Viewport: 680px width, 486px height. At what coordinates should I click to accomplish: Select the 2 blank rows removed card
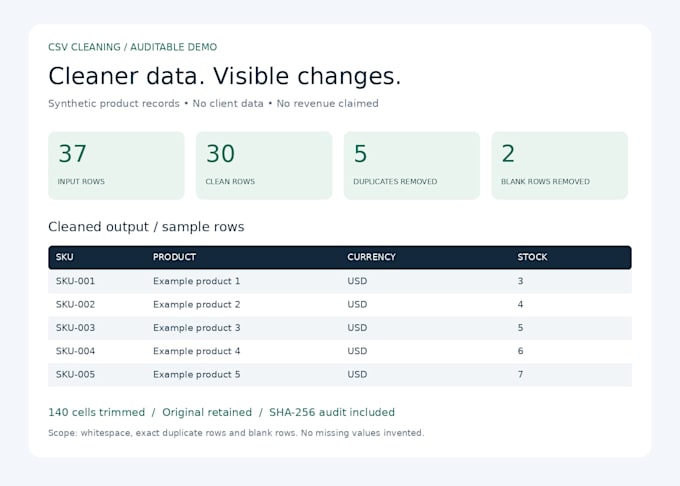coord(559,166)
